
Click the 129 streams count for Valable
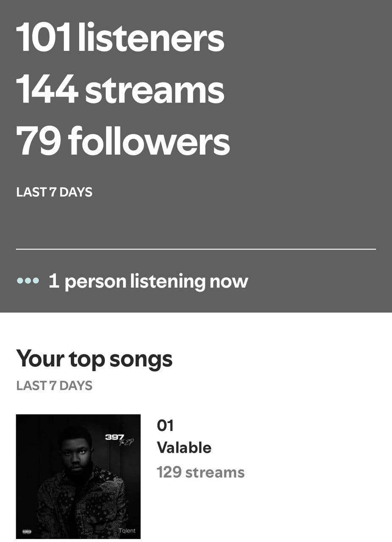201,472
